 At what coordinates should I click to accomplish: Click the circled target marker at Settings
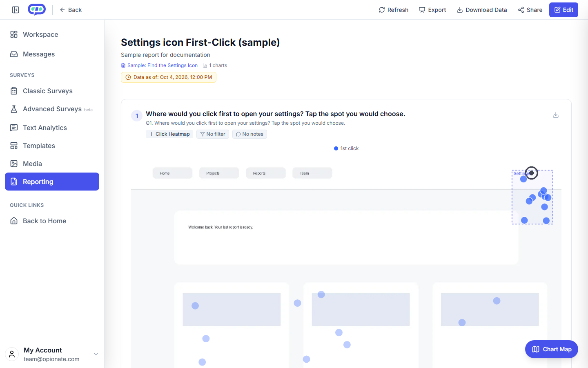(x=531, y=173)
